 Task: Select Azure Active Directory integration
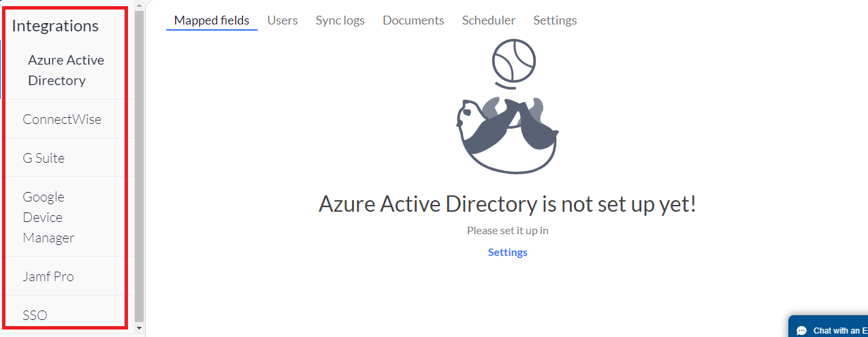pos(66,70)
